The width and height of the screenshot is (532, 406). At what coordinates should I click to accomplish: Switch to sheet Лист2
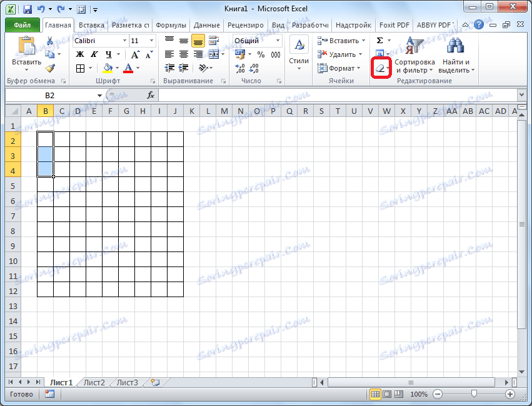(x=94, y=383)
